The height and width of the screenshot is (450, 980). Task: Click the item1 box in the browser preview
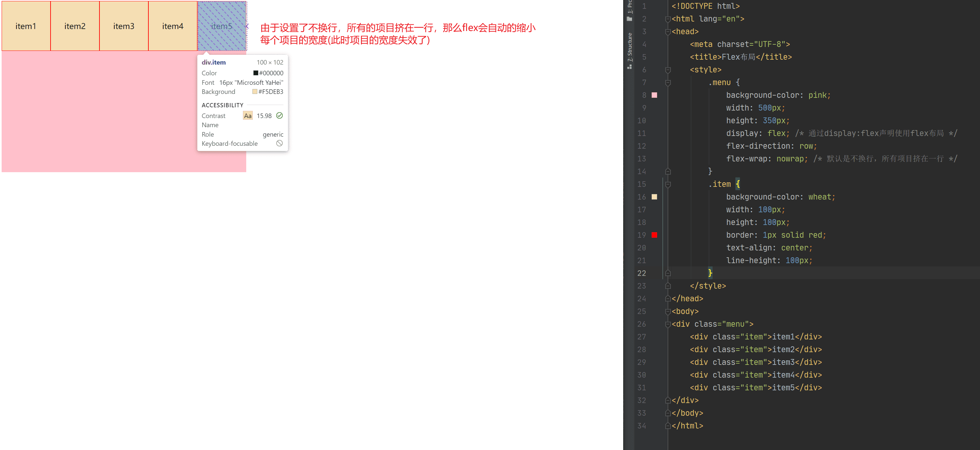(x=26, y=26)
